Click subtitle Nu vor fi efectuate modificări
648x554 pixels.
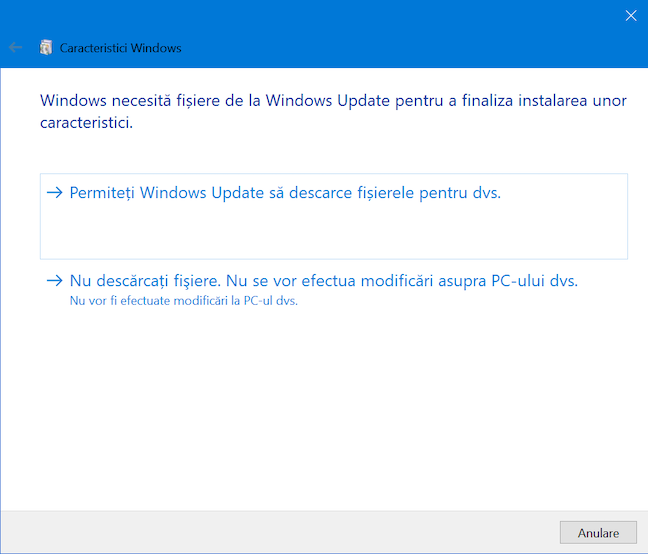tap(183, 300)
